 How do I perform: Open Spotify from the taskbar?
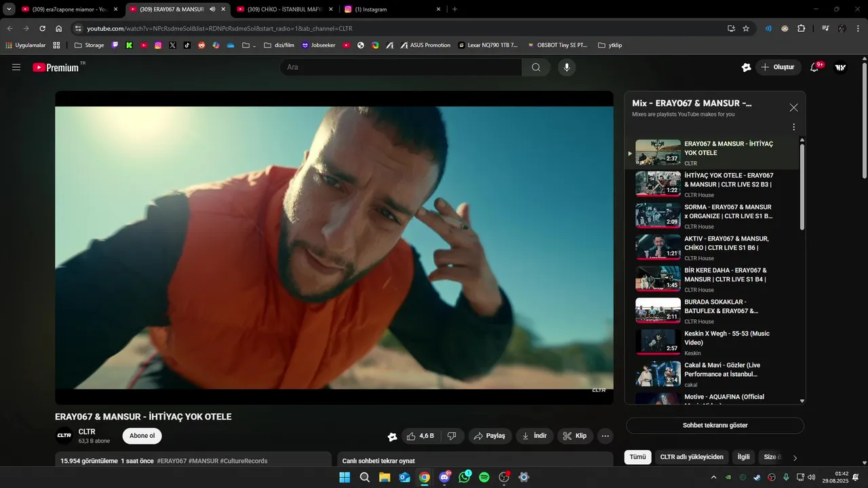click(x=484, y=477)
